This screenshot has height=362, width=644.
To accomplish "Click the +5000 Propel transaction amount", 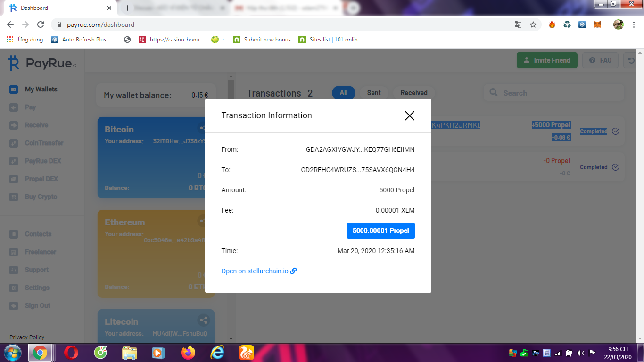I will pyautogui.click(x=551, y=125).
